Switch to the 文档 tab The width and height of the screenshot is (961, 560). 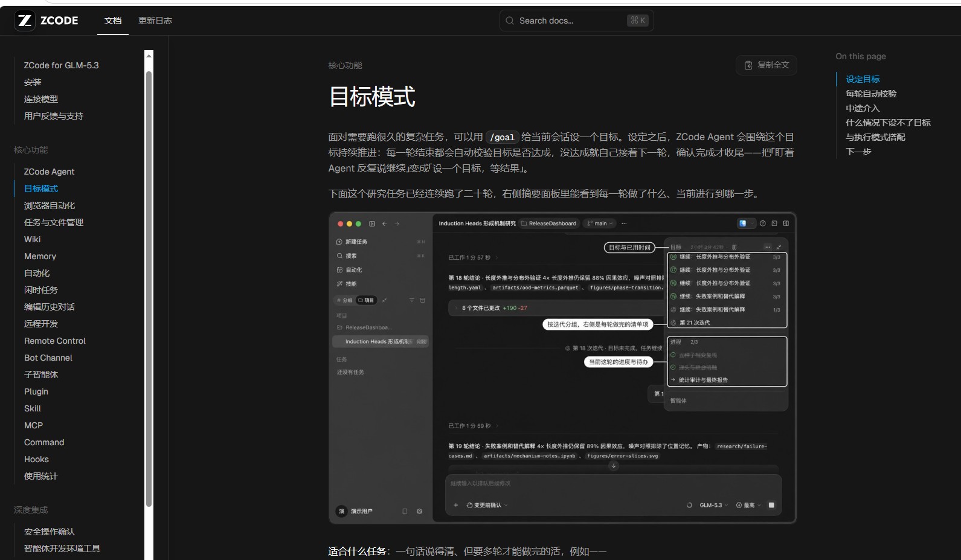pyautogui.click(x=113, y=21)
